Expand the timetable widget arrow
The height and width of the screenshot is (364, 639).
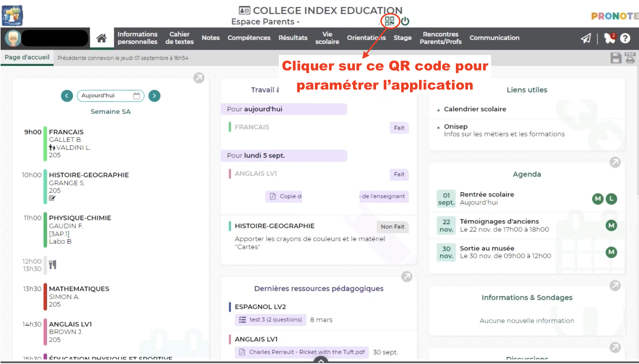tap(199, 78)
